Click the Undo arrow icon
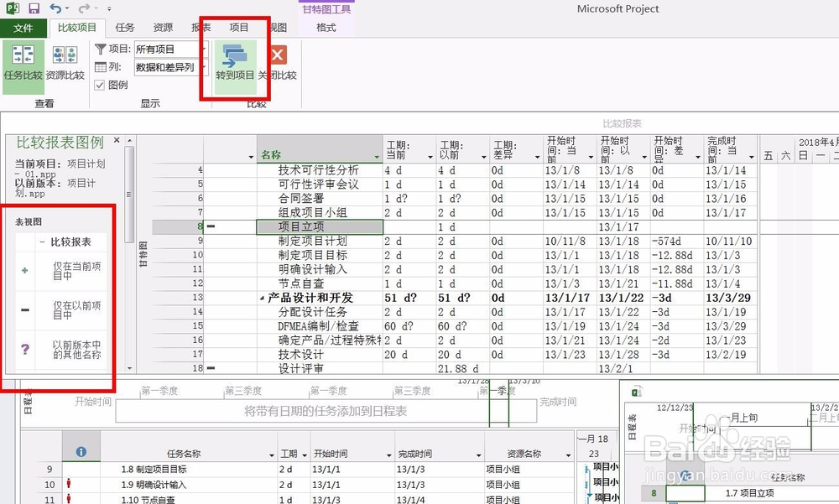 click(55, 8)
